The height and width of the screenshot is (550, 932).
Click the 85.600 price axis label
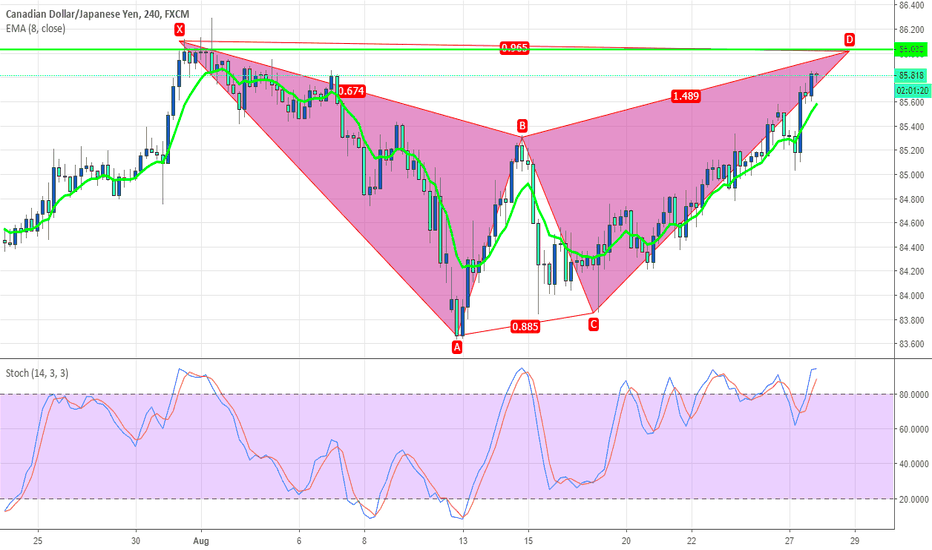[911, 102]
